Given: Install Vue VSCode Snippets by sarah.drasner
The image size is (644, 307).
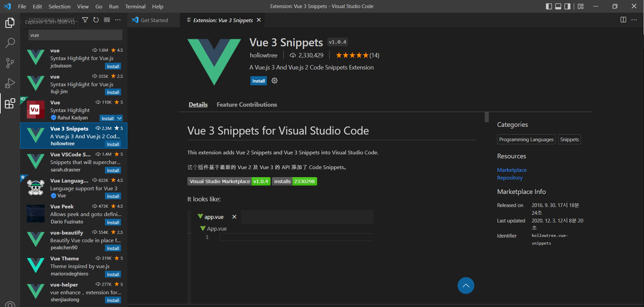Looking at the screenshot, I should (113, 170).
